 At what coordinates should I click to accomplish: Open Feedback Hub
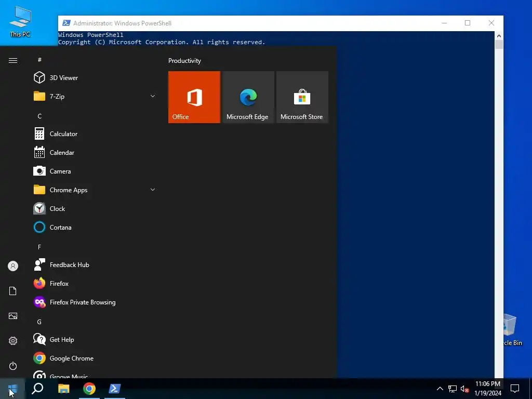click(x=95, y=265)
